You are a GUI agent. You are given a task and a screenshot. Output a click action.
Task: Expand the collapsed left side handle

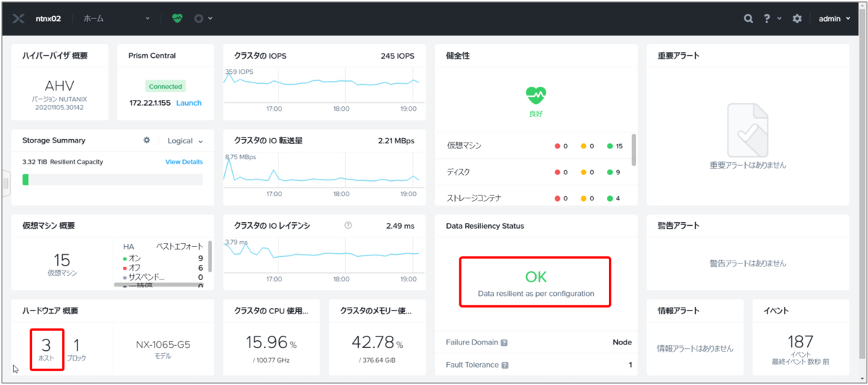pos(5,182)
